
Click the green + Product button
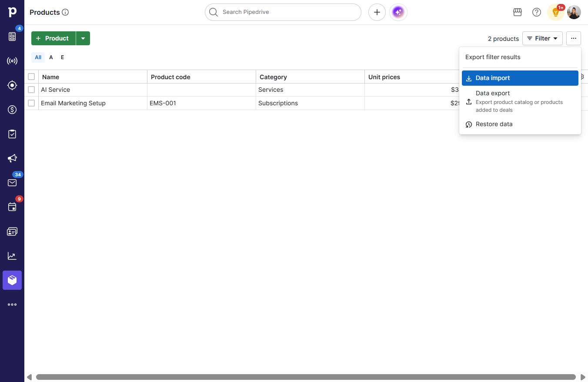tap(53, 38)
